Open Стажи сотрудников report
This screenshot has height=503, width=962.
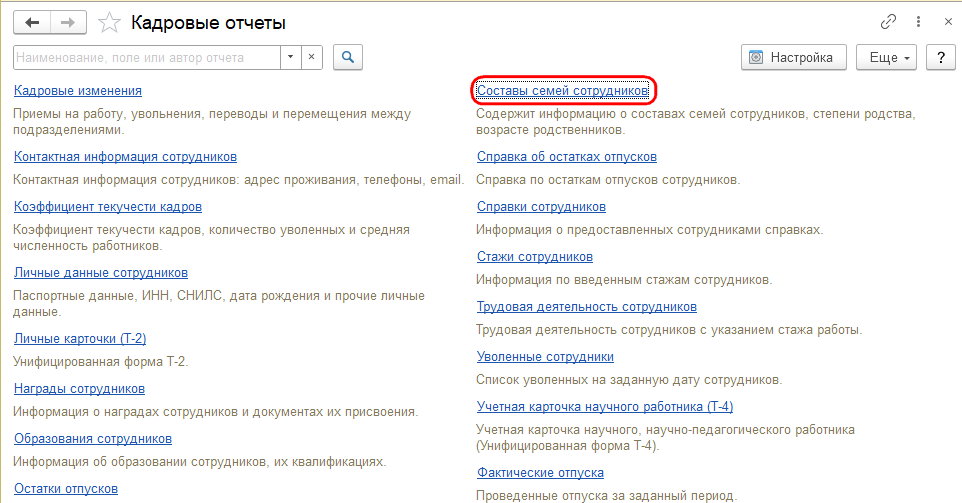coord(535,257)
